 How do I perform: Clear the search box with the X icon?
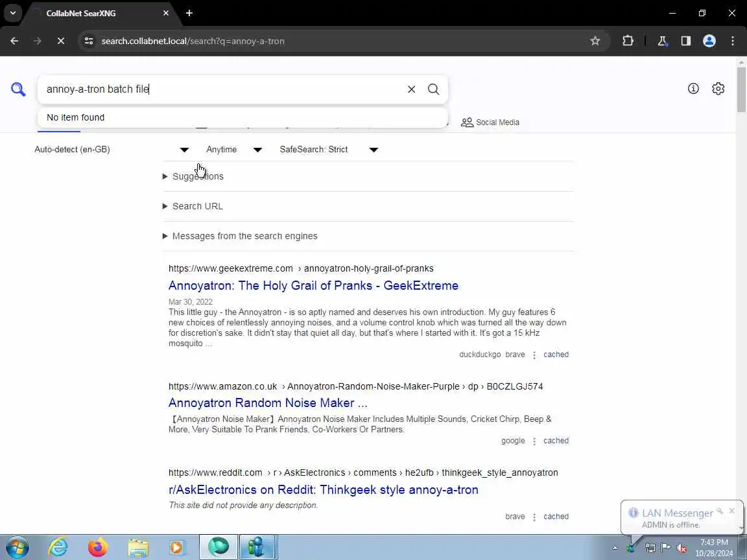coord(412,89)
